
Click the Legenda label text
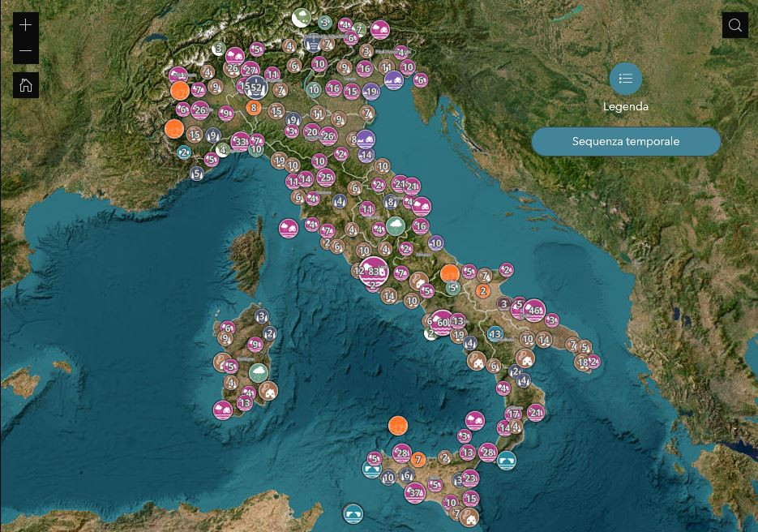click(x=625, y=106)
